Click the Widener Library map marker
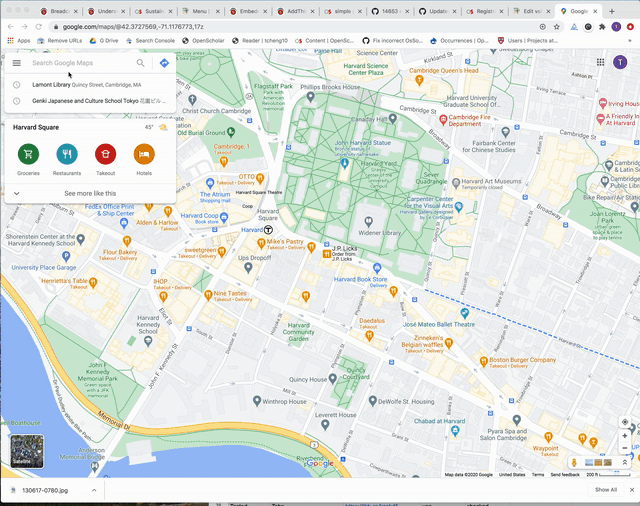Image resolution: width=640 pixels, height=506 pixels. [369, 220]
